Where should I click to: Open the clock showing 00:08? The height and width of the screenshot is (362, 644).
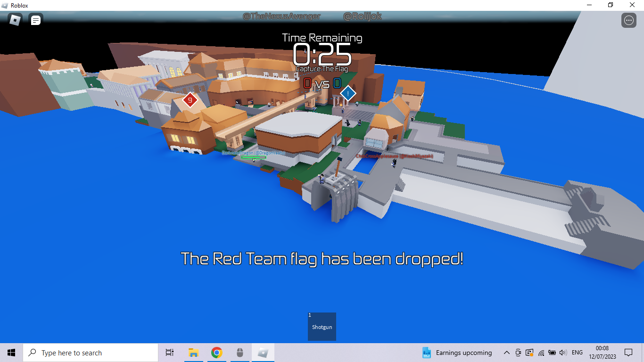click(602, 353)
